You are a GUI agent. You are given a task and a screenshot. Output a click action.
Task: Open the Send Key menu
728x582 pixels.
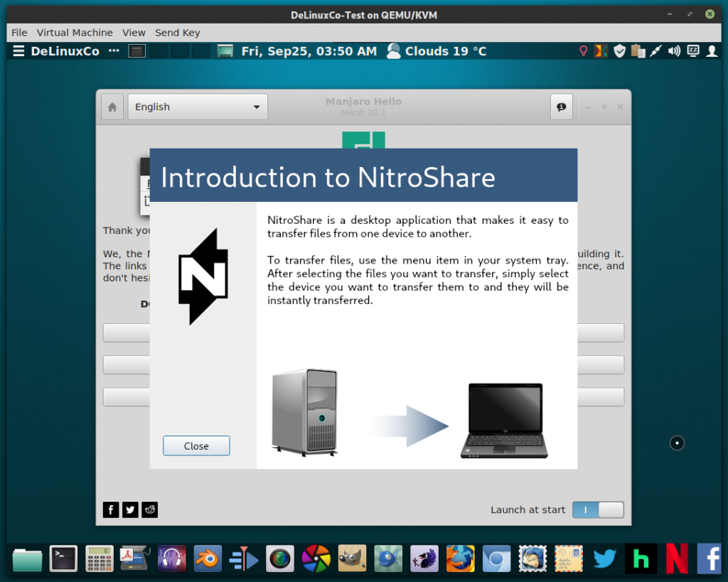[x=177, y=32]
